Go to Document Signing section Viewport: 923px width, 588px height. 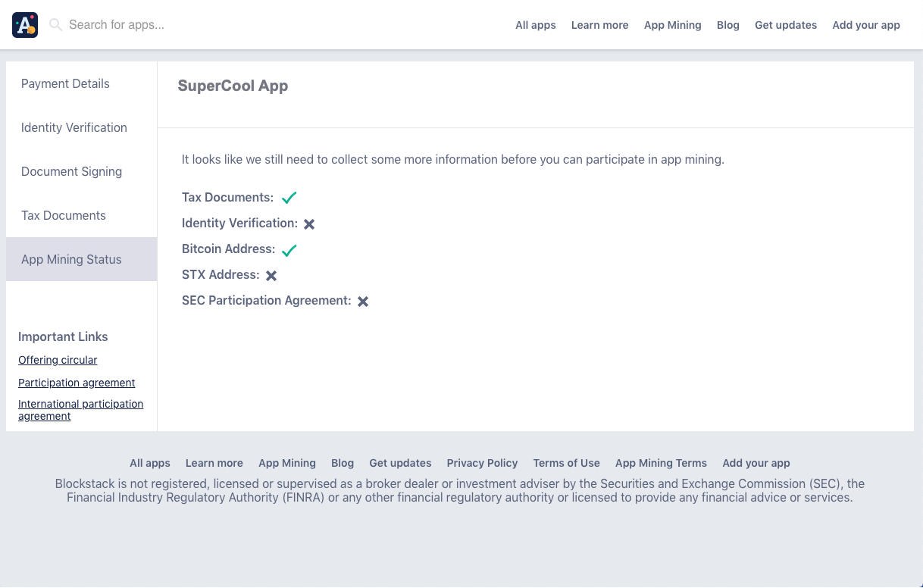tap(71, 171)
